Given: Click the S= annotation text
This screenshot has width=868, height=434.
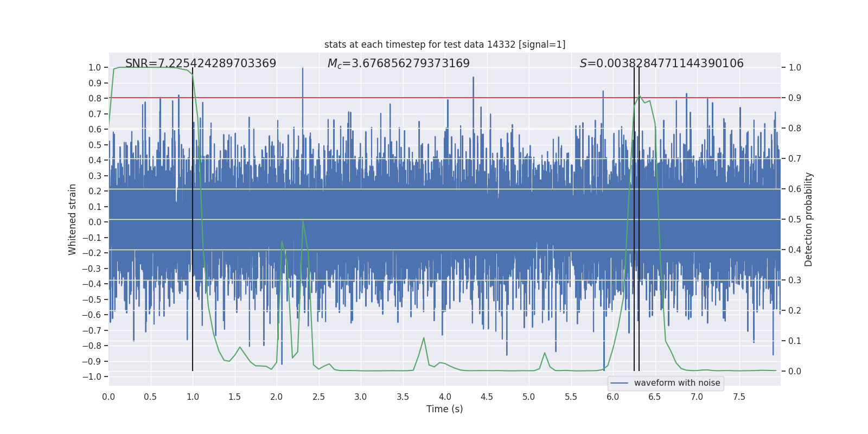Looking at the screenshot, I should pyautogui.click(x=662, y=63).
